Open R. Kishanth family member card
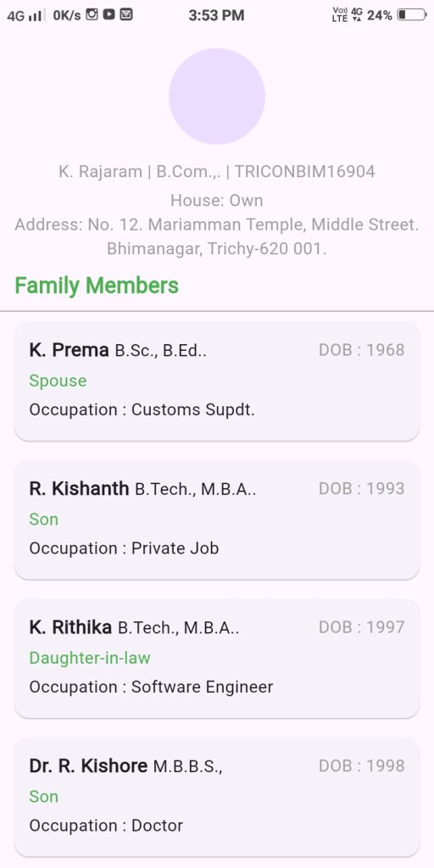The width and height of the screenshot is (434, 868). (x=217, y=520)
